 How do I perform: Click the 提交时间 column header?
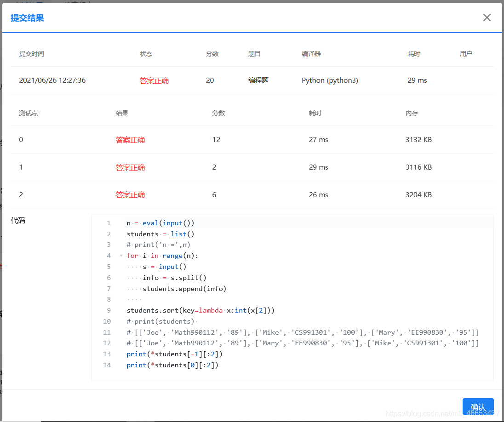(31, 54)
